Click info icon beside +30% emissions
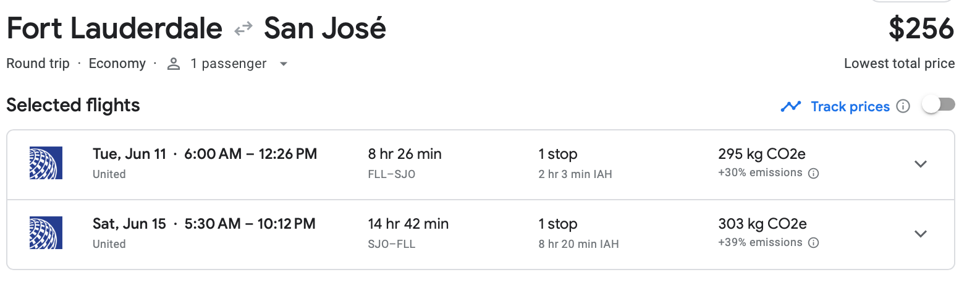 814,173
